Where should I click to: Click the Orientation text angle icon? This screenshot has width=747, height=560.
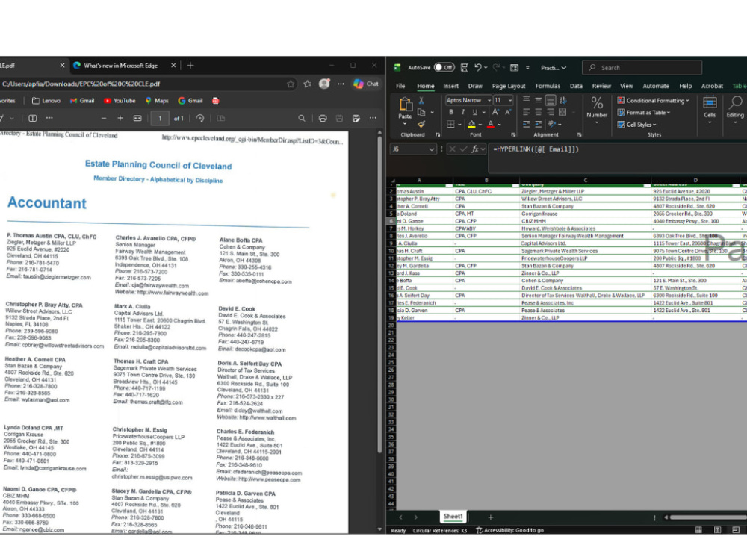pyautogui.click(x=553, y=124)
